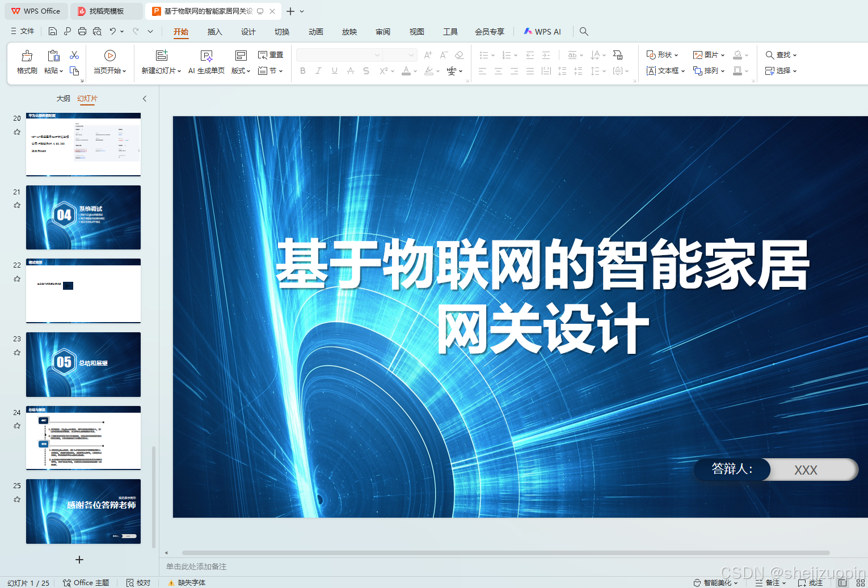Toggle center text alignment
The height and width of the screenshot is (588, 868).
click(498, 71)
